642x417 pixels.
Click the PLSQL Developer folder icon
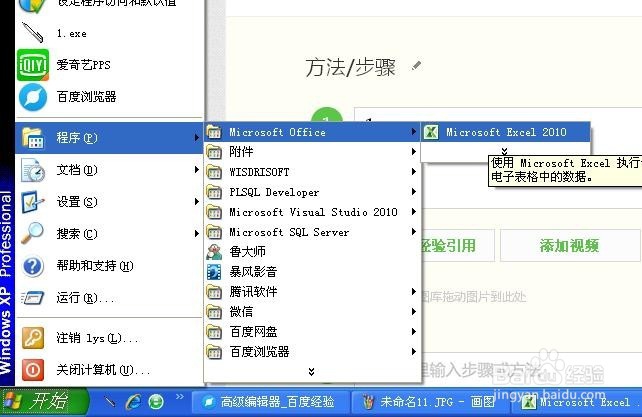(x=214, y=192)
